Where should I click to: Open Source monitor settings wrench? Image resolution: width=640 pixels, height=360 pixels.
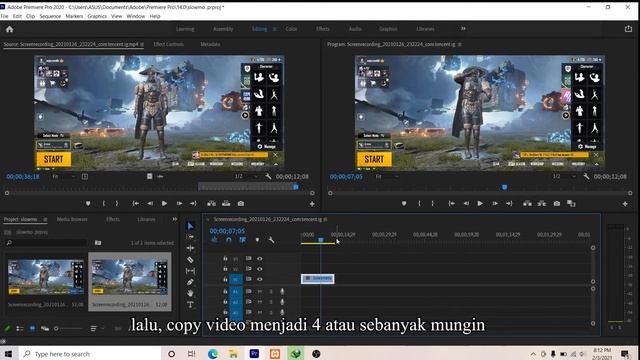point(268,176)
